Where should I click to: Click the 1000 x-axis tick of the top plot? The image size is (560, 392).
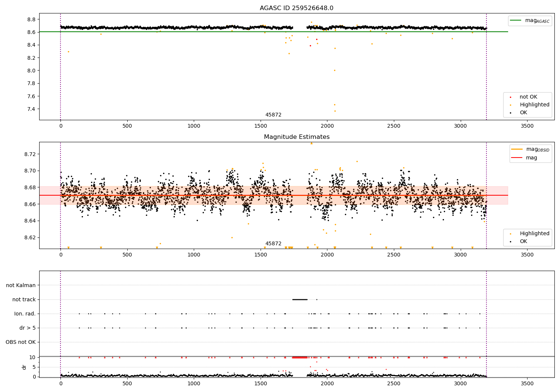click(x=194, y=126)
